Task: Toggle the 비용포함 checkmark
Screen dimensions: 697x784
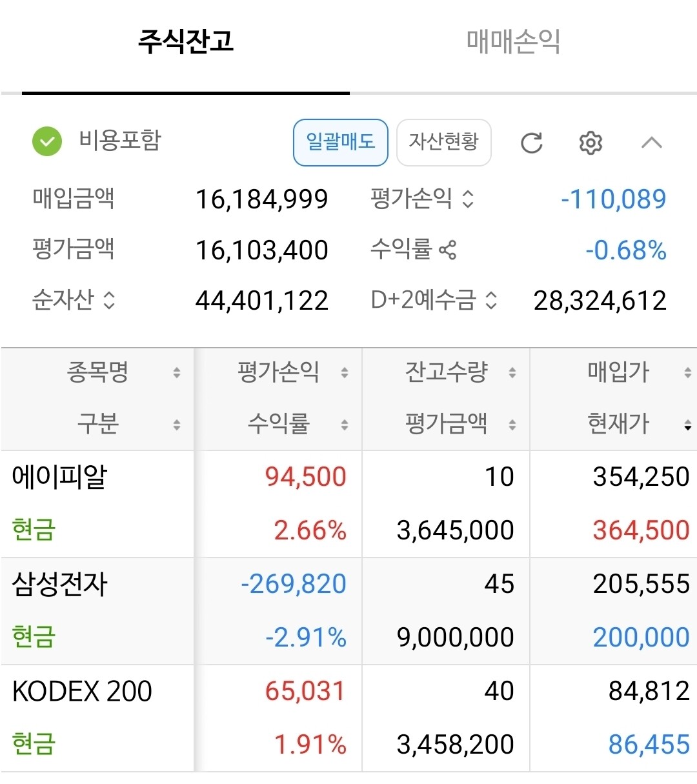Action: [47, 141]
